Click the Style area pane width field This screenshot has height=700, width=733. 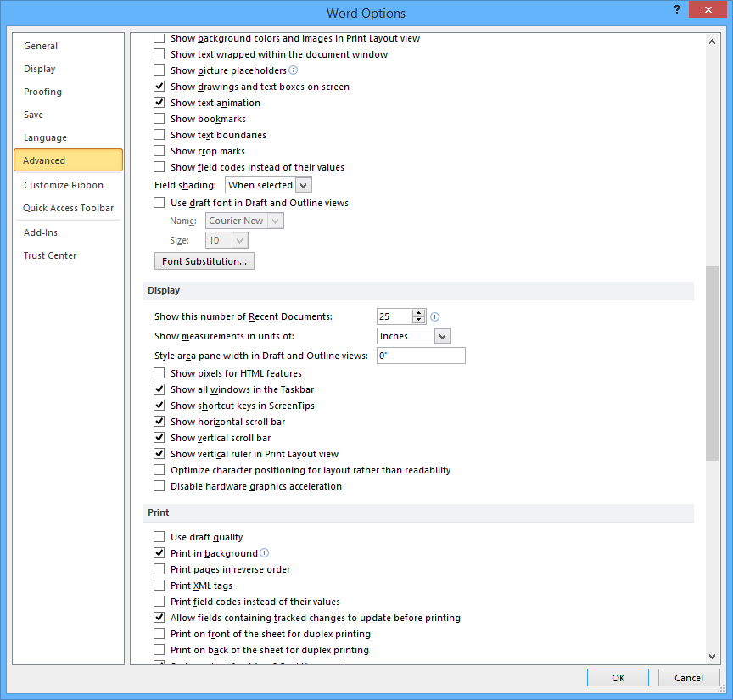[x=421, y=355]
